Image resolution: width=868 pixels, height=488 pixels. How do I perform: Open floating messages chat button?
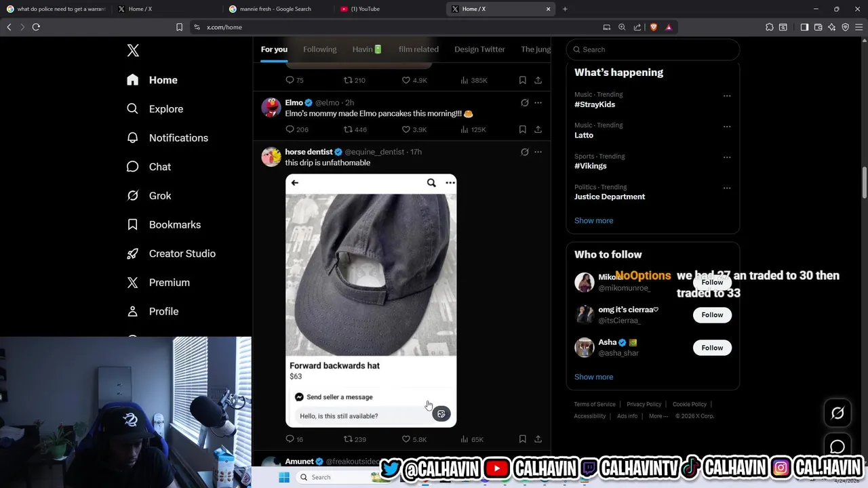pyautogui.click(x=837, y=447)
